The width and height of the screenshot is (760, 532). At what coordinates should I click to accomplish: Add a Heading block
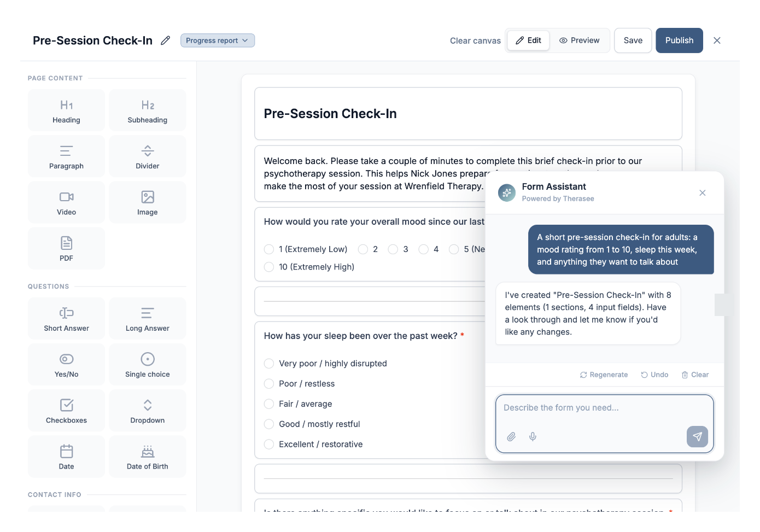66,110
